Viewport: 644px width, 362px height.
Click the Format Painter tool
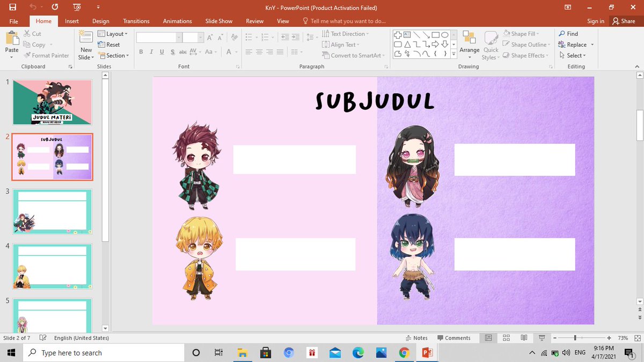click(47, 55)
